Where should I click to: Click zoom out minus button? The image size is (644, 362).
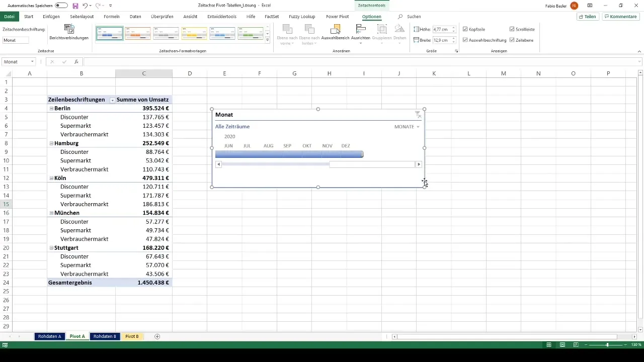coord(586,345)
